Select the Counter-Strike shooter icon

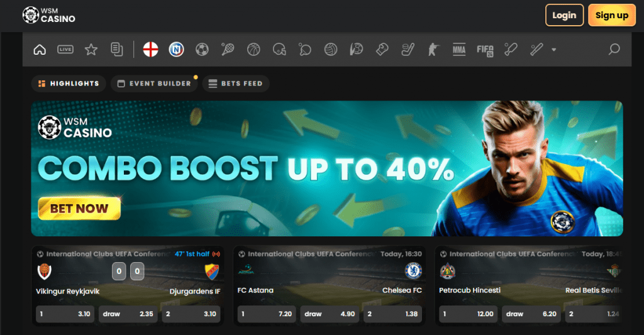[433, 50]
